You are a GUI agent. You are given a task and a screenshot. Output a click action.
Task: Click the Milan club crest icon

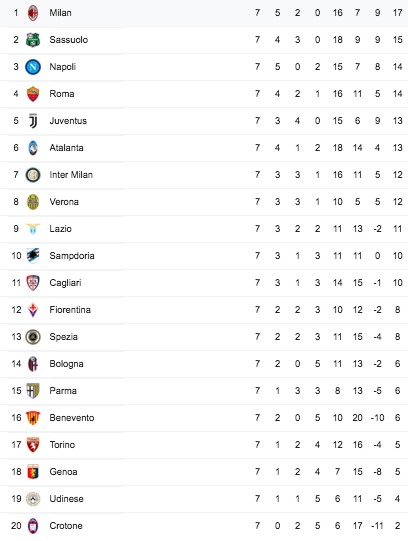point(33,13)
